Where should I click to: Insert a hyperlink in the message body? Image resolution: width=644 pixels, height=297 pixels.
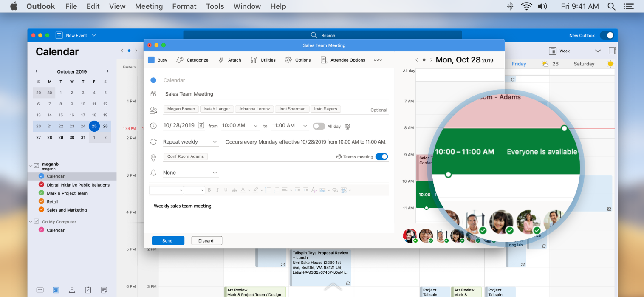click(335, 190)
